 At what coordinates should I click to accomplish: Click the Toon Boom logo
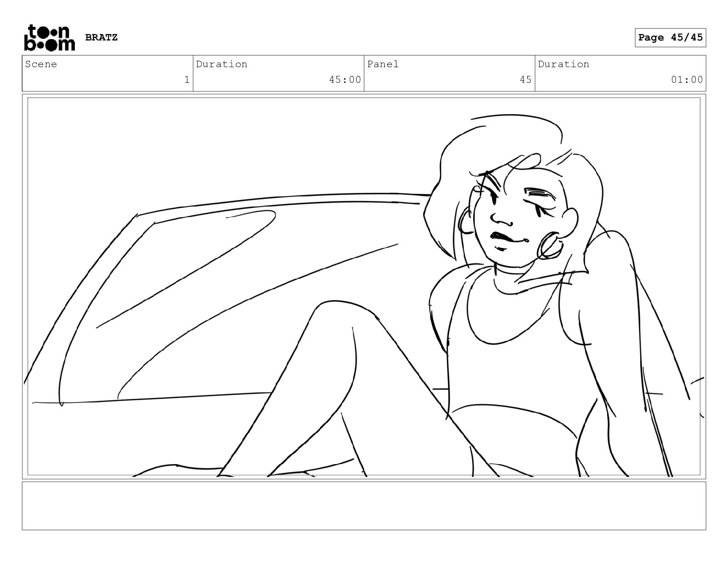pyautogui.click(x=49, y=37)
